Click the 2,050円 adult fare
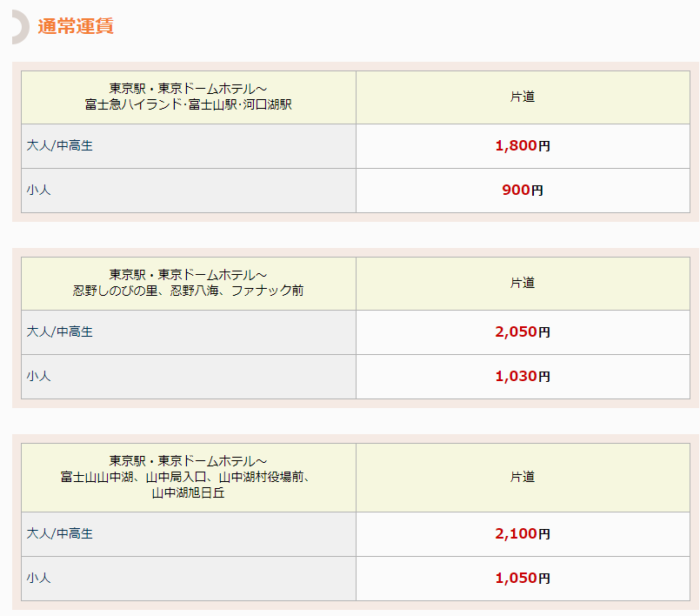This screenshot has height=616, width=700. click(523, 332)
